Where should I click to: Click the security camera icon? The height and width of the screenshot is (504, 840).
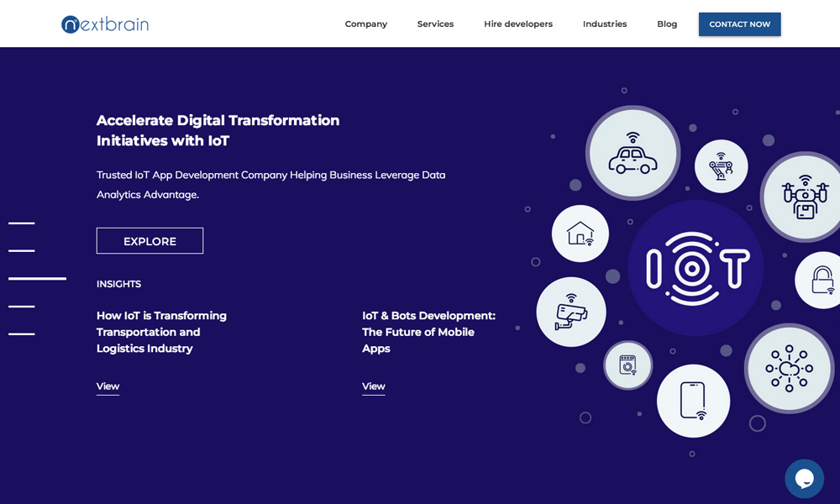[x=570, y=312]
